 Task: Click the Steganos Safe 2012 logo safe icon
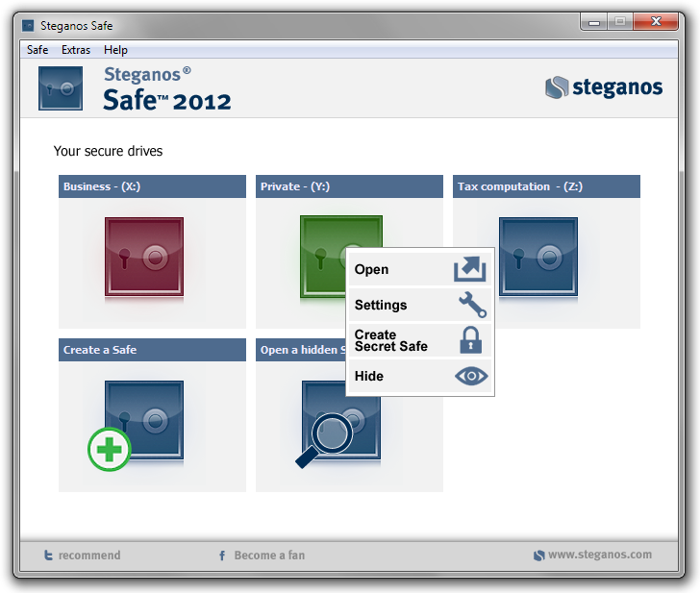coord(61,88)
